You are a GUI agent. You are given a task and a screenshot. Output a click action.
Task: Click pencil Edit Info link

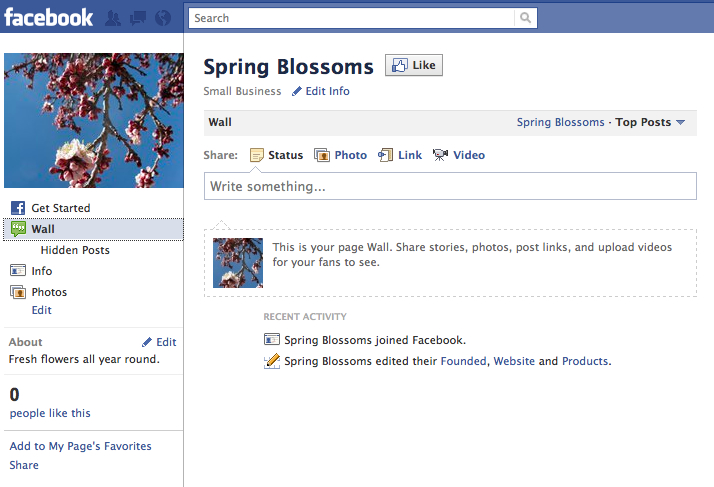[x=321, y=91]
